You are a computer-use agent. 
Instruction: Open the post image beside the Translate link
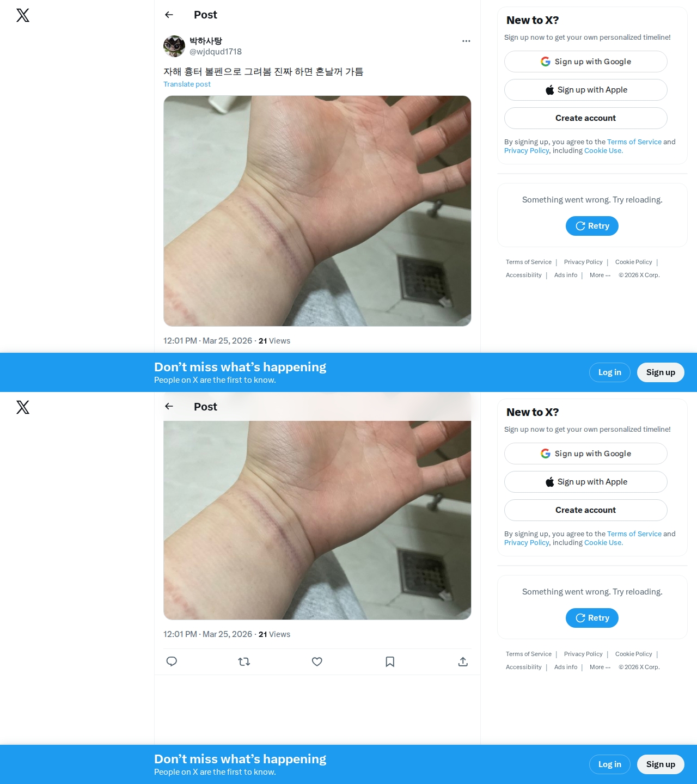[x=317, y=211]
